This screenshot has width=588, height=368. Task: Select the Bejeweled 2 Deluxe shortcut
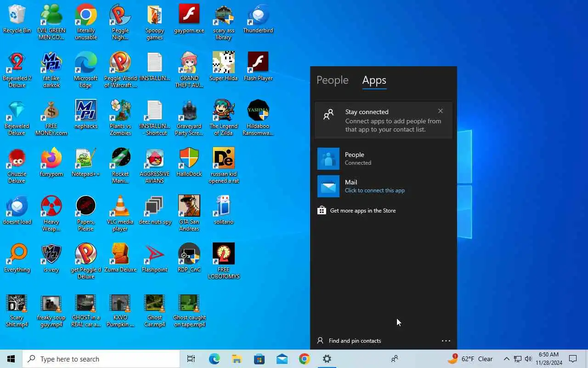pyautogui.click(x=17, y=70)
